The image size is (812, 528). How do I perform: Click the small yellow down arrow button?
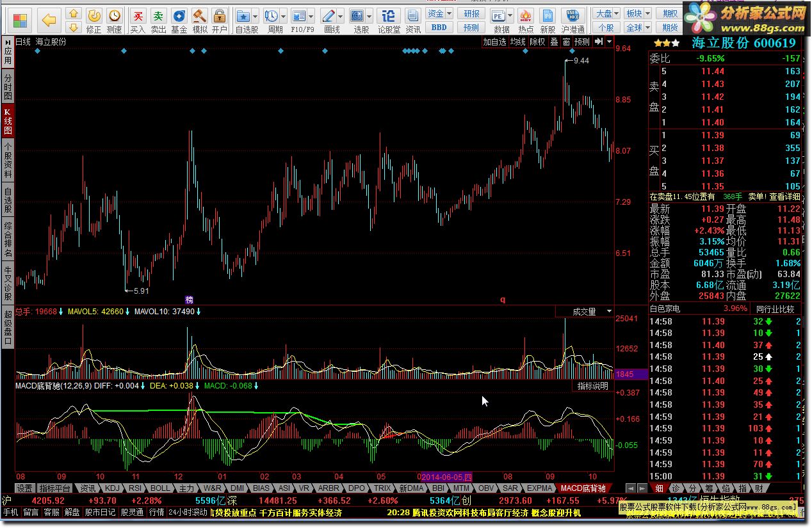74,28
